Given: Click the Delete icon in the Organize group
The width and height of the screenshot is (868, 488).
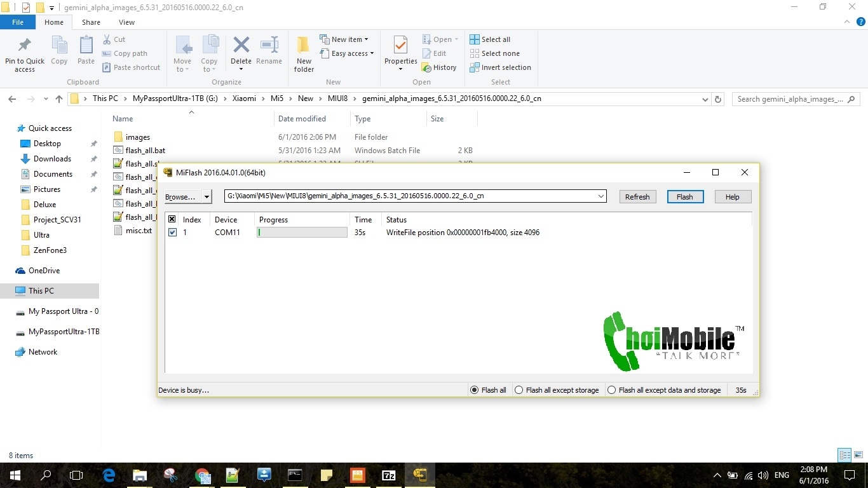Looking at the screenshot, I should (x=241, y=45).
